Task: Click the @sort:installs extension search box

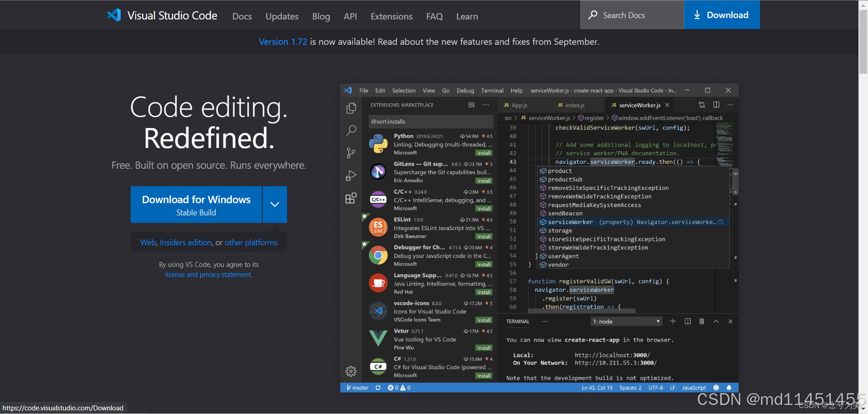Action: (x=431, y=122)
